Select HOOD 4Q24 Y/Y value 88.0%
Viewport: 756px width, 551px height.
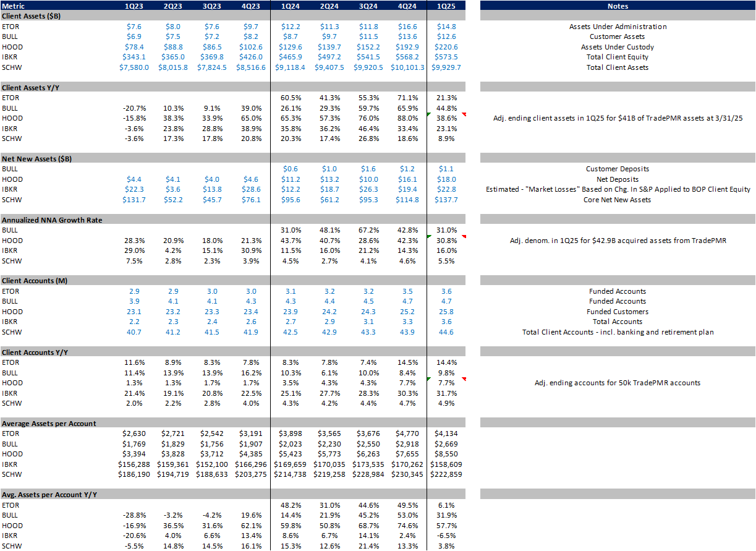coord(407,118)
